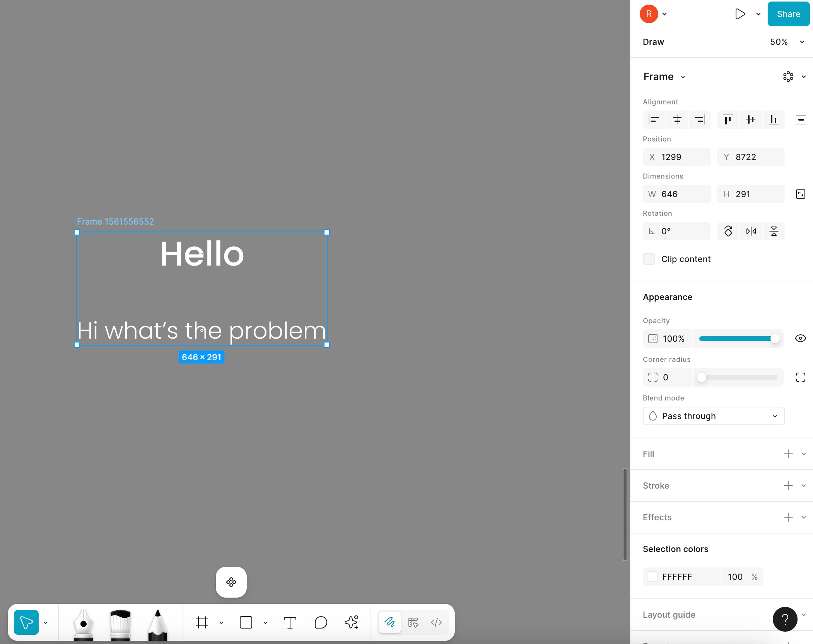Click the Share button

point(788,14)
